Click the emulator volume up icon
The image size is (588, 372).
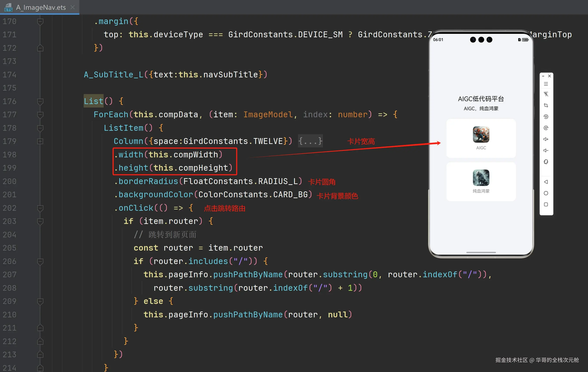(x=546, y=139)
